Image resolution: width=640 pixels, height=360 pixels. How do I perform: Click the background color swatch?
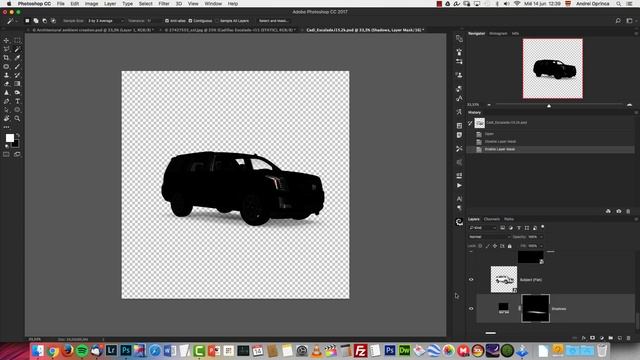tap(16, 144)
